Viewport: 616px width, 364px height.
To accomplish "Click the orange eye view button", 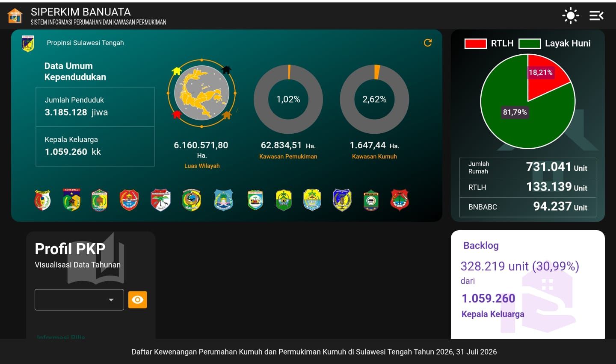I will [x=138, y=300].
